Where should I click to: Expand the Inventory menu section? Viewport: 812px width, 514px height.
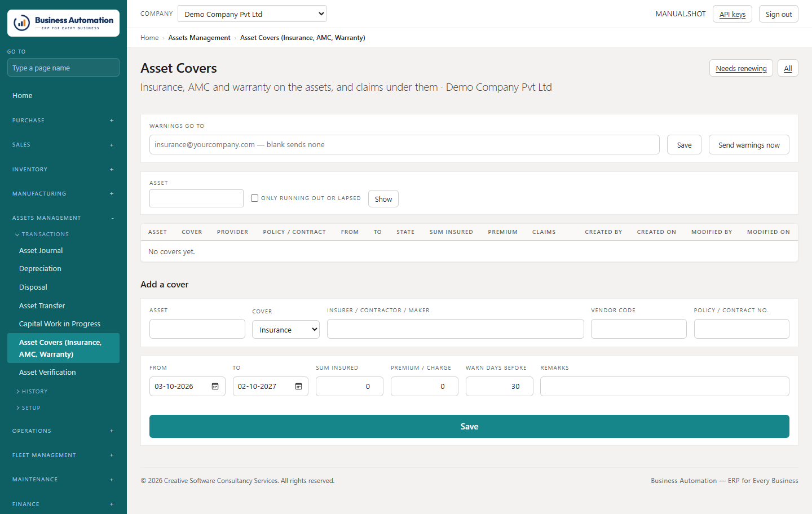[63, 170]
